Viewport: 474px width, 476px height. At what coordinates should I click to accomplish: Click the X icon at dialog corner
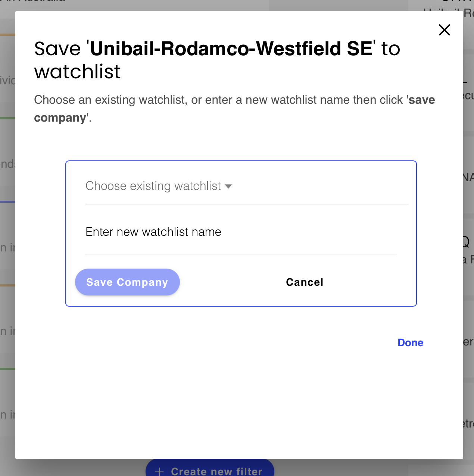pyautogui.click(x=444, y=30)
